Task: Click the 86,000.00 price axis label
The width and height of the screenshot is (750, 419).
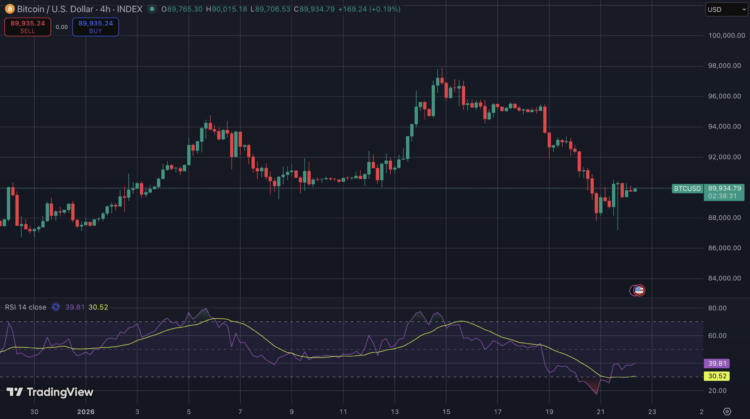Action: [x=726, y=248]
